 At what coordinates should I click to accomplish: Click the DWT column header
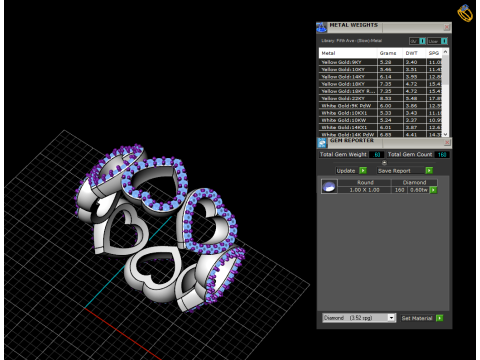pyautogui.click(x=414, y=53)
